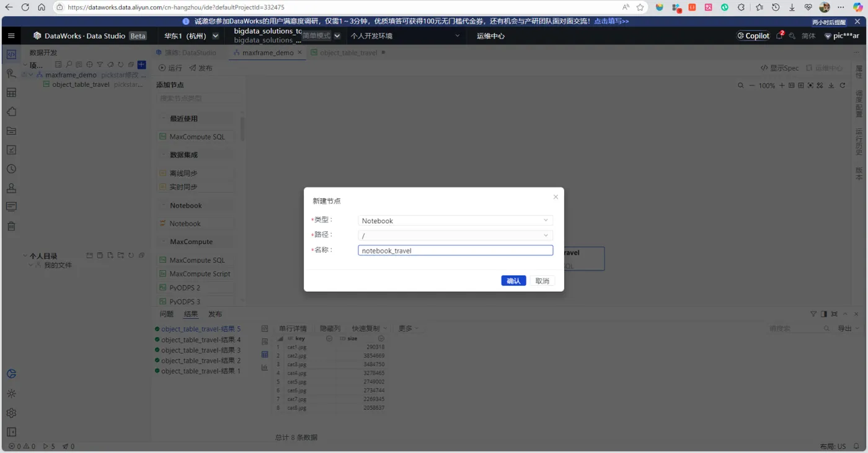Open the clock history icon in sidebar
Viewport: 868px width, 453px height.
coord(11,169)
